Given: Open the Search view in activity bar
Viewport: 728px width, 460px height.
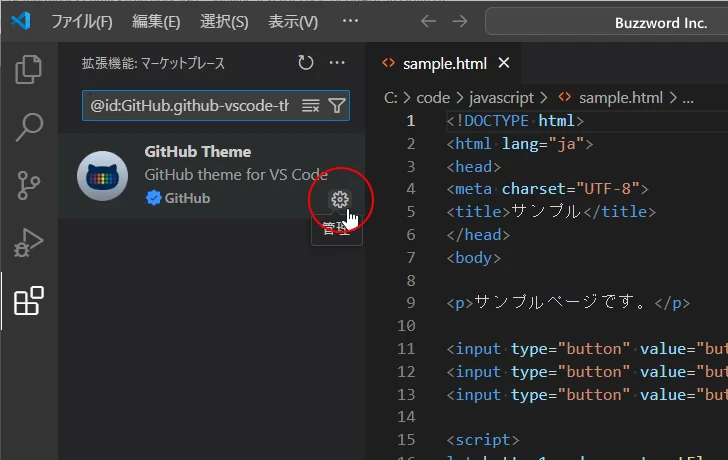Looking at the screenshot, I should click(29, 127).
